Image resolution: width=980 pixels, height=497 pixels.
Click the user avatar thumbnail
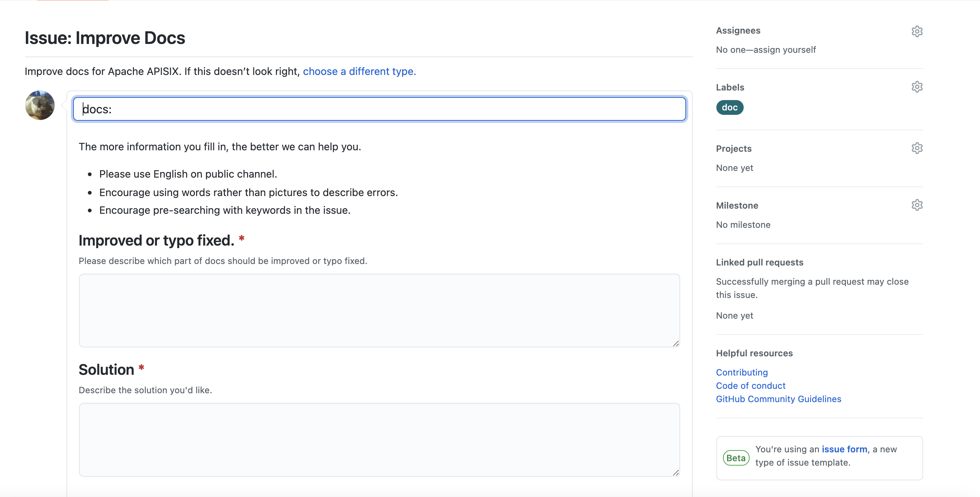click(40, 105)
